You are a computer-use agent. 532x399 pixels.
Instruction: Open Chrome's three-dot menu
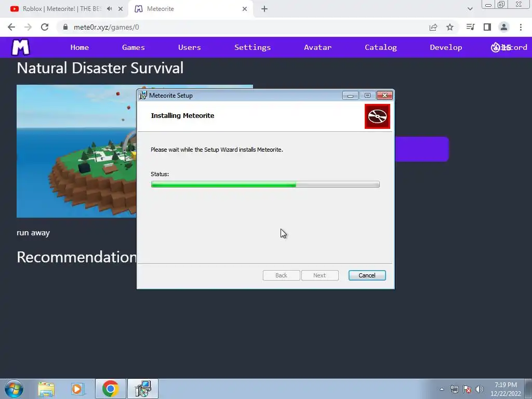tap(521, 27)
